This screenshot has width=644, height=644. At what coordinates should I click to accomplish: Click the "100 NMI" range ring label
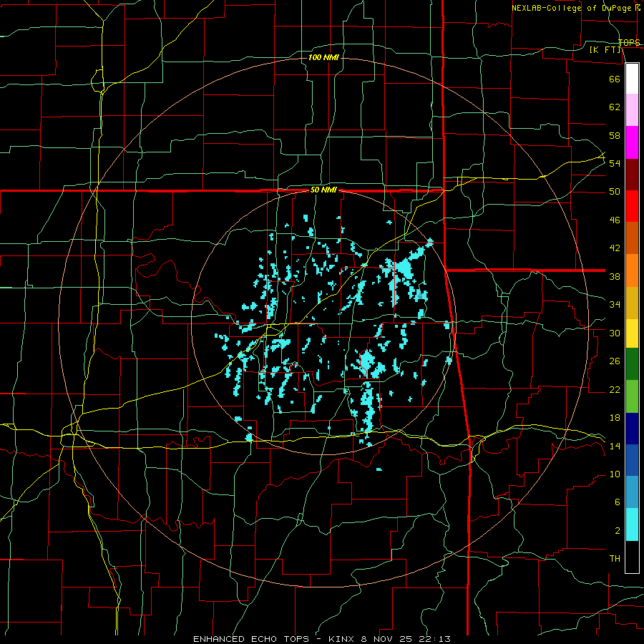(323, 57)
